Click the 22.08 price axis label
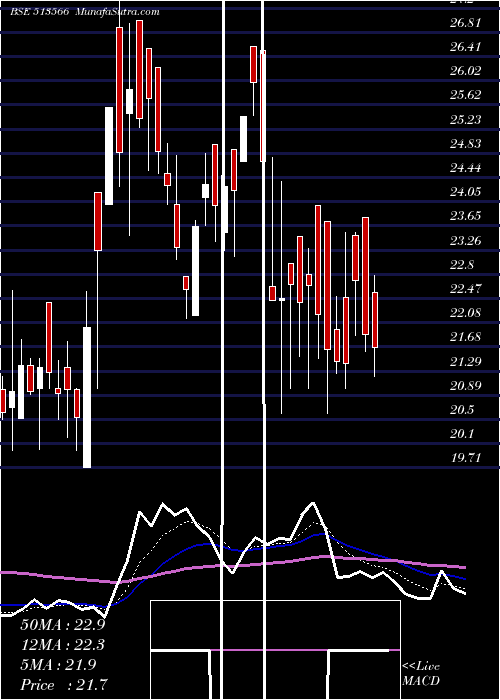500x700 pixels. click(466, 313)
